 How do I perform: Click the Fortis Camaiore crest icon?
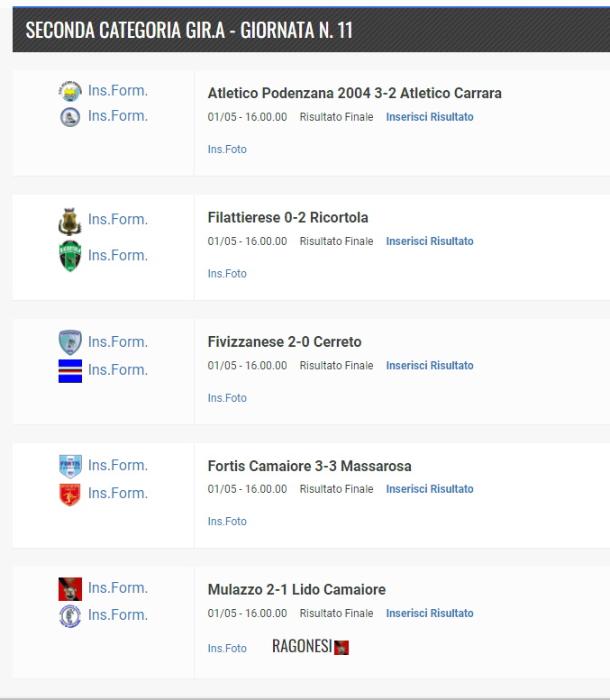point(70,466)
